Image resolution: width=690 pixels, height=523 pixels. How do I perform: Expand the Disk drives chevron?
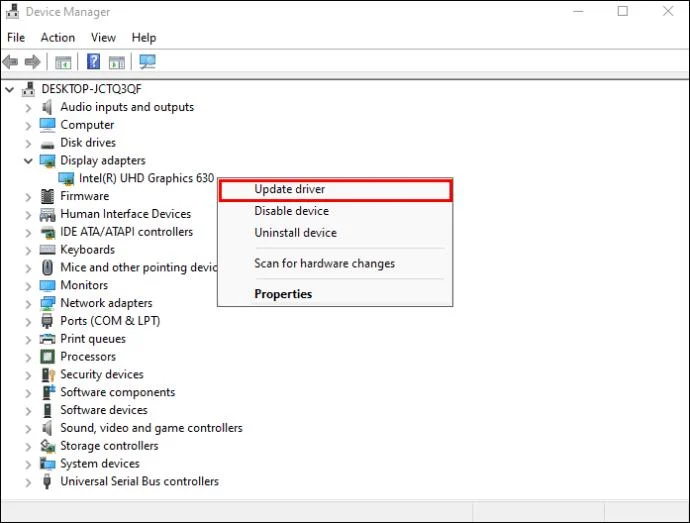pyautogui.click(x=28, y=143)
